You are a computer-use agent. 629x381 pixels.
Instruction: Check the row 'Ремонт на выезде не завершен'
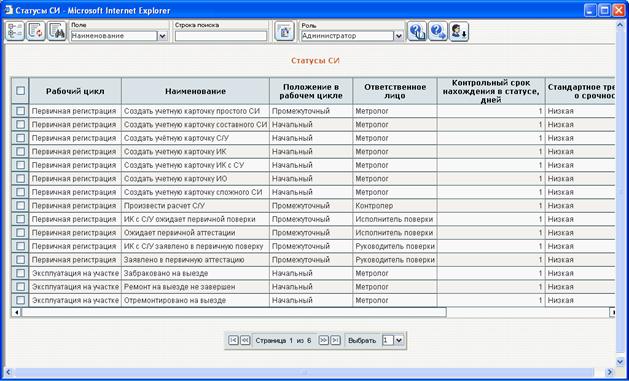pos(20,287)
